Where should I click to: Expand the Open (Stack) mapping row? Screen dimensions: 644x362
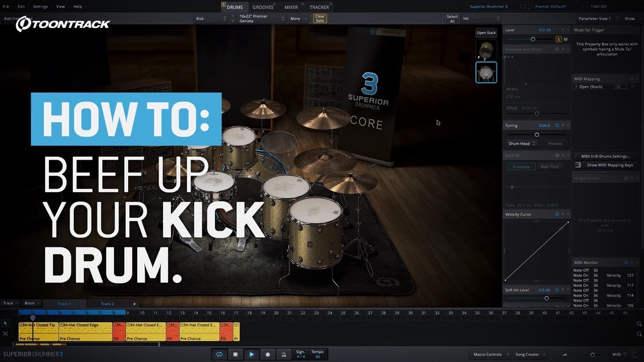tap(577, 87)
